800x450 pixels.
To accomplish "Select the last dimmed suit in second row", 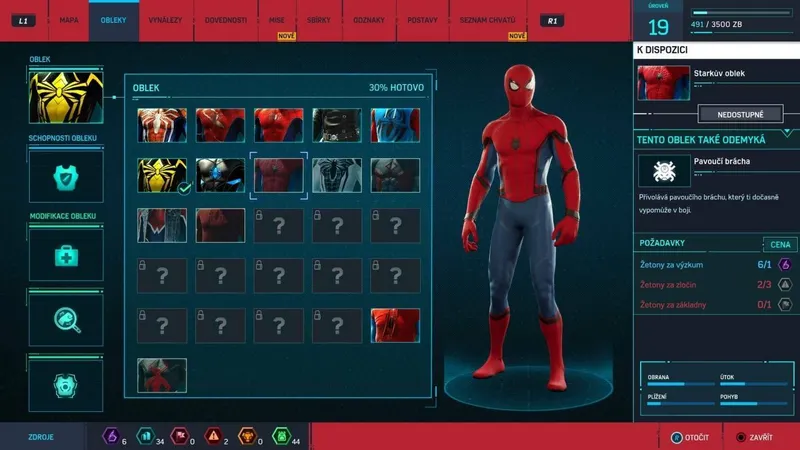I will (x=395, y=175).
